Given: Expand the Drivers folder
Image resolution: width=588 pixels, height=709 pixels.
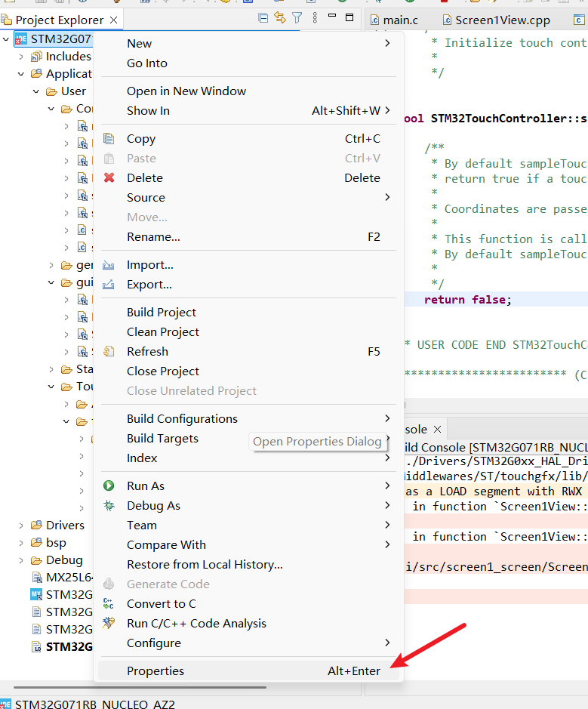Looking at the screenshot, I should tap(21, 526).
